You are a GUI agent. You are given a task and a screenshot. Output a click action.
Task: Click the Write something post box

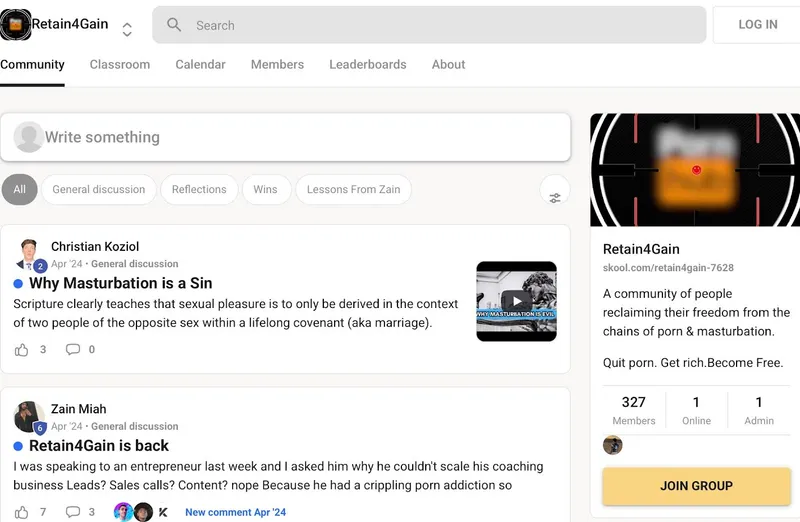[285, 137]
